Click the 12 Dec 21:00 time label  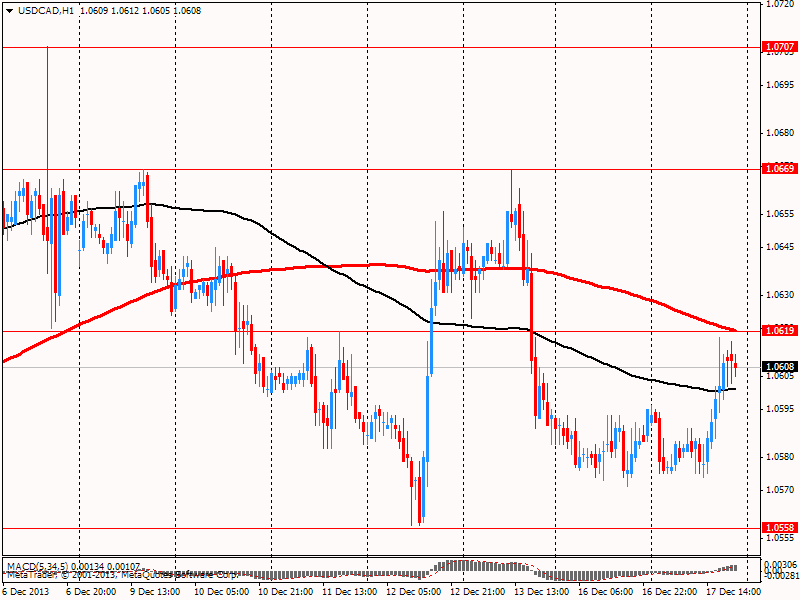pos(478,591)
